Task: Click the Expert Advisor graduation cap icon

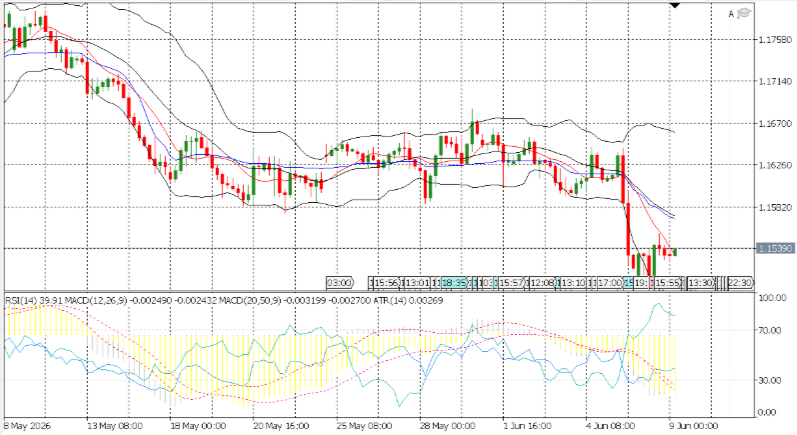Action: pyautogui.click(x=744, y=13)
